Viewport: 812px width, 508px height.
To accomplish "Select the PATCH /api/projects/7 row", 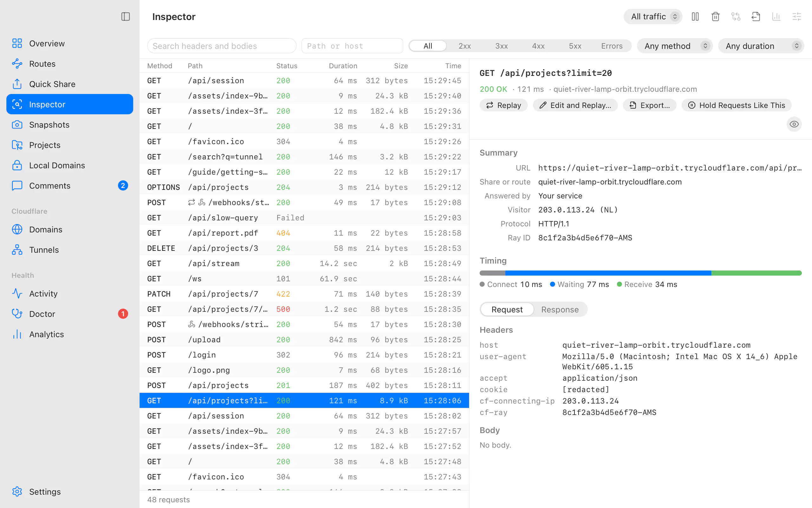I will [304, 294].
